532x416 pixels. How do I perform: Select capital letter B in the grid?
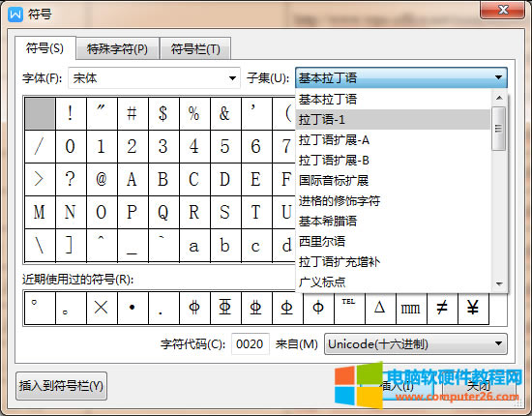pos(163,179)
